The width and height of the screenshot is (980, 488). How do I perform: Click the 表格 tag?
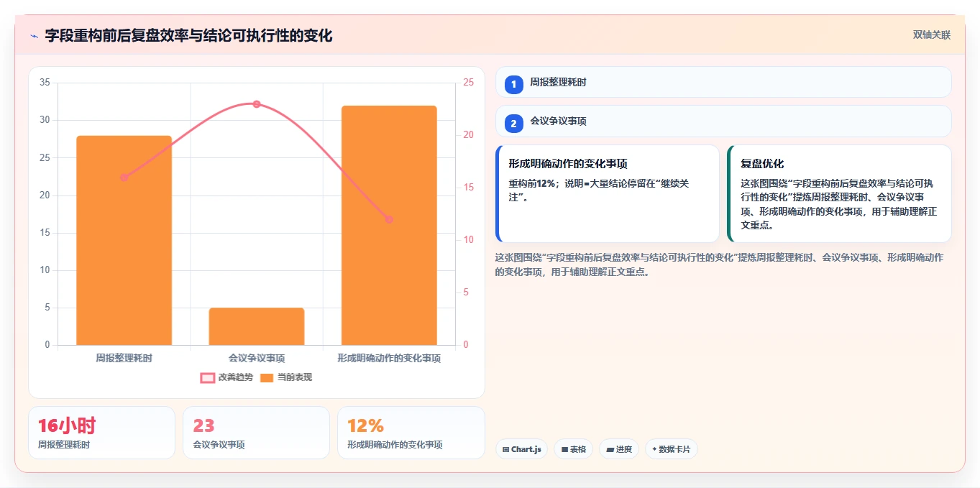573,449
